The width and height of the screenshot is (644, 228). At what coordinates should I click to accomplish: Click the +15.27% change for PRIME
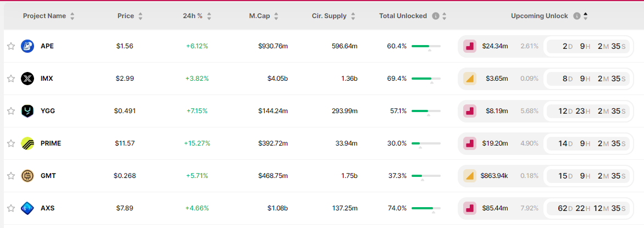197,143
